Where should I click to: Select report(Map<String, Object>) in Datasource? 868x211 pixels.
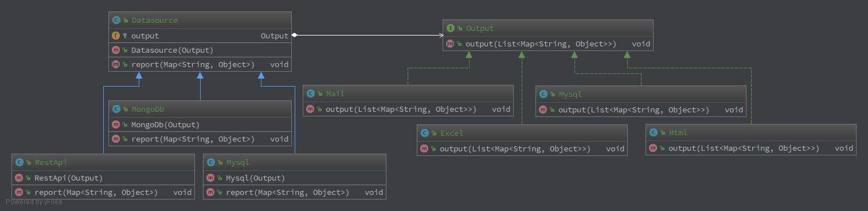tap(193, 64)
